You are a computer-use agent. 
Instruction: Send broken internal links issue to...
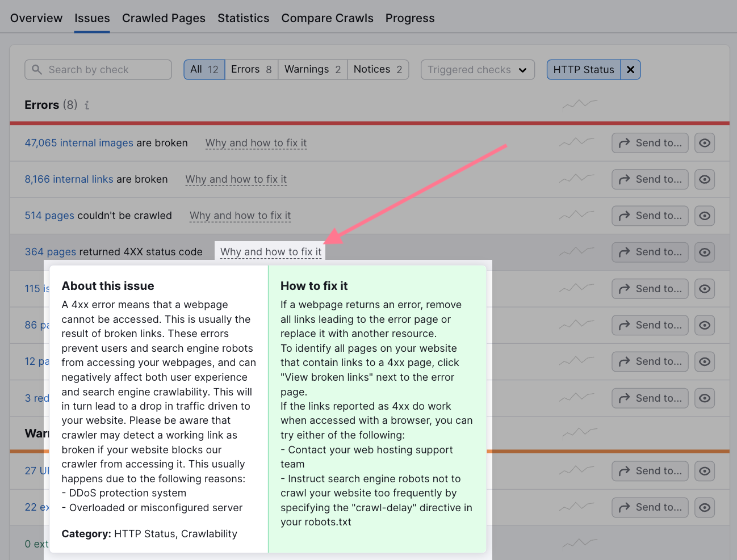point(650,179)
